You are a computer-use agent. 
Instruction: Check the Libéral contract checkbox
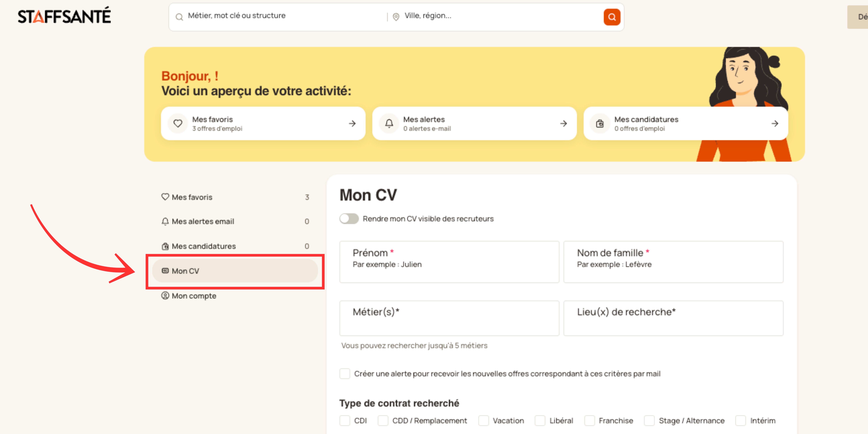(x=540, y=421)
